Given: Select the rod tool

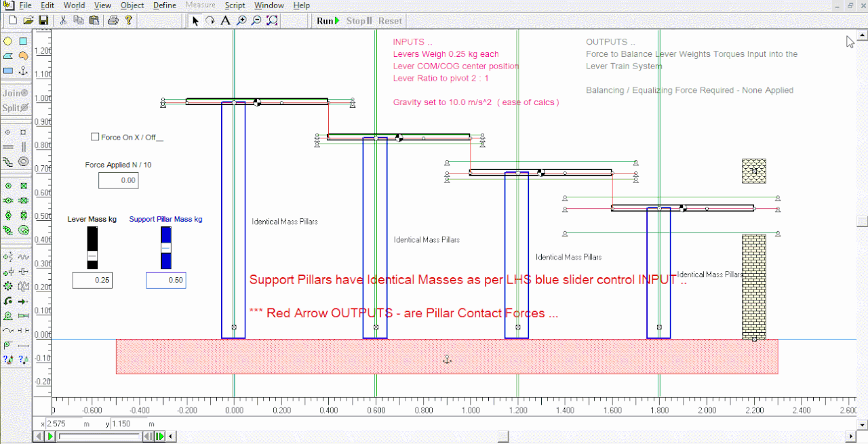Looking at the screenshot, I should point(24,345).
